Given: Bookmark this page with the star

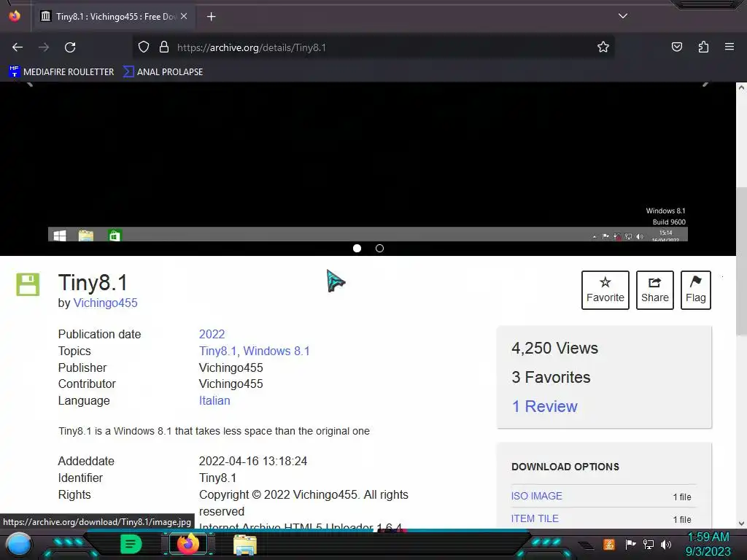Looking at the screenshot, I should click(603, 47).
